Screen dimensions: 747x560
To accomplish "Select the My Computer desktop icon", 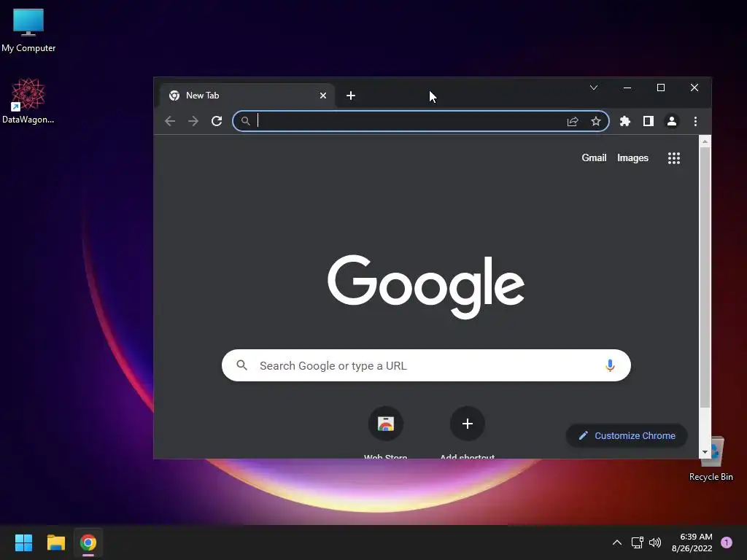I will pos(28,31).
